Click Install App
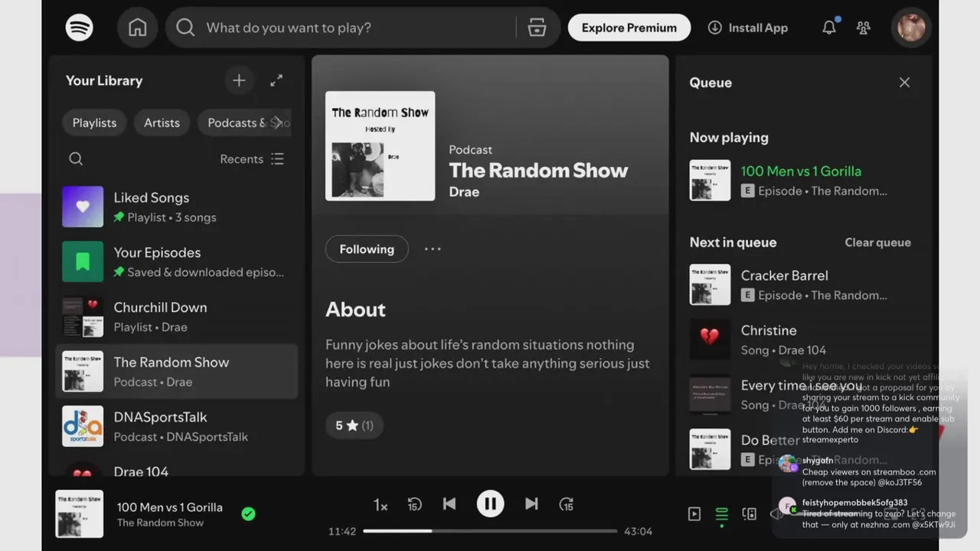 coord(748,28)
